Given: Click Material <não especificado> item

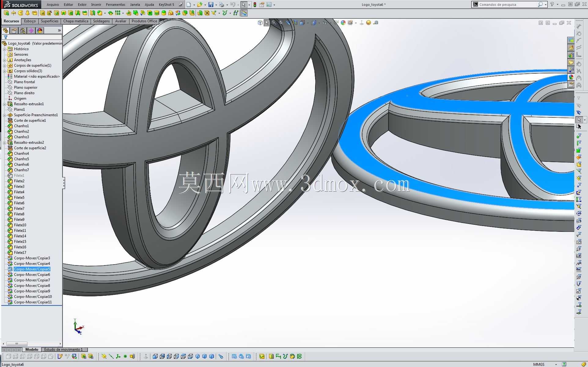Looking at the screenshot, I should pyautogui.click(x=37, y=76).
